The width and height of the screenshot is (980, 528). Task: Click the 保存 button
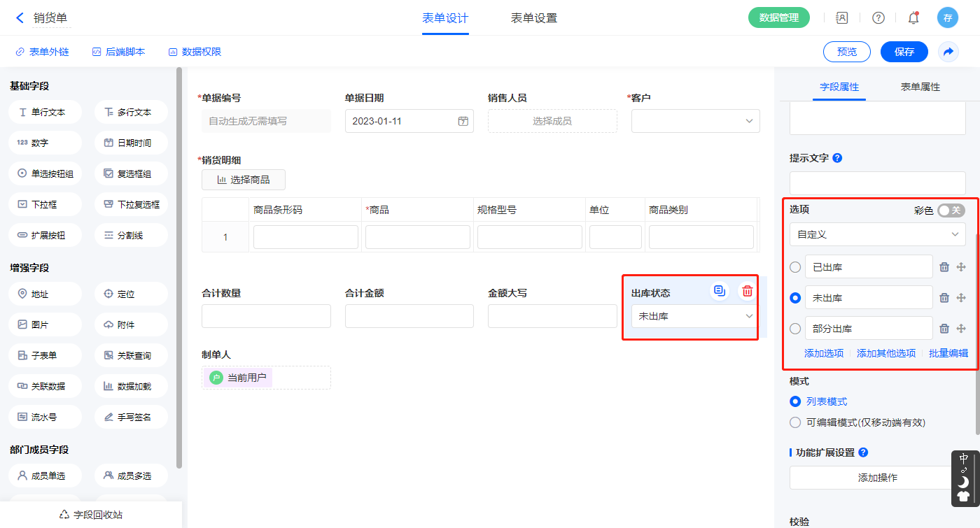pyautogui.click(x=904, y=52)
